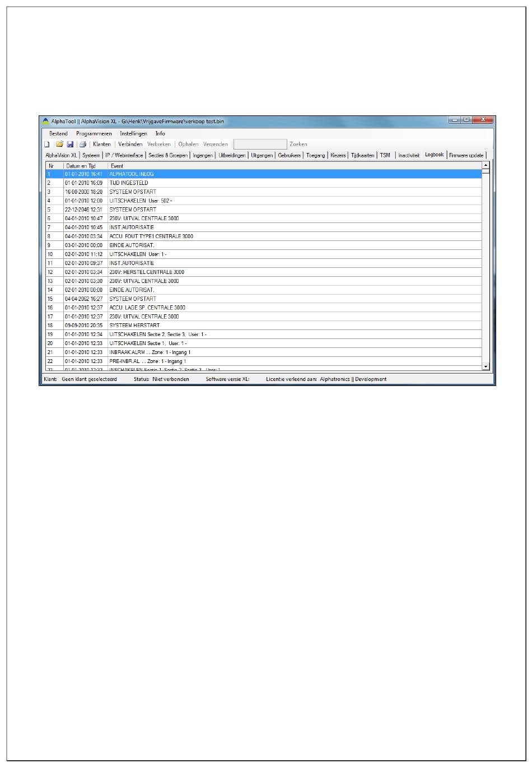
Task: Click the Verbinden button
Action: [130, 144]
